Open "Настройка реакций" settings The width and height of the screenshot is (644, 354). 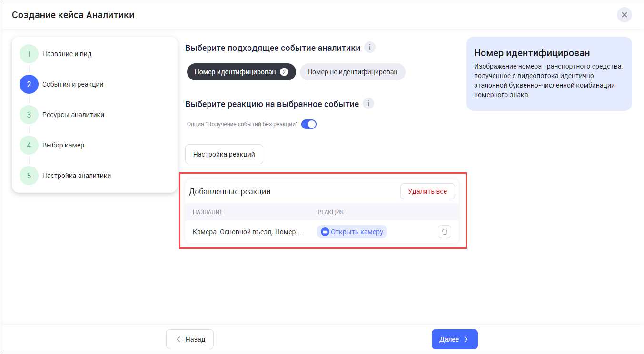[x=224, y=154]
